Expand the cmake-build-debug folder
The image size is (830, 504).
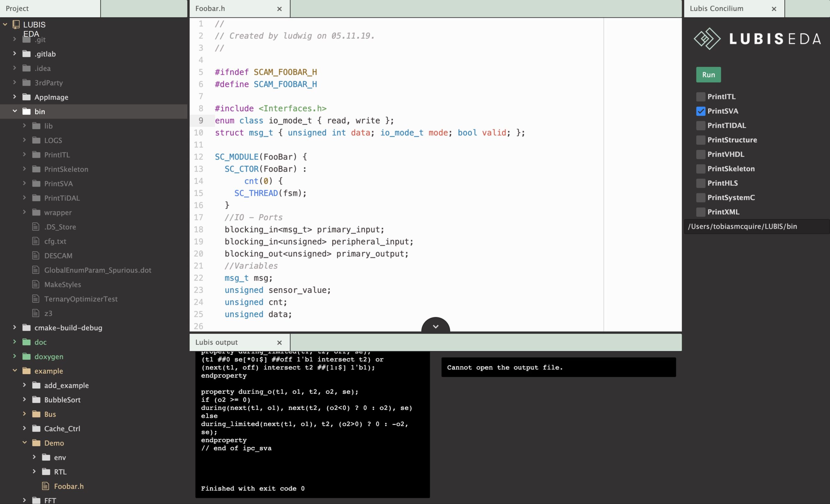pyautogui.click(x=15, y=327)
